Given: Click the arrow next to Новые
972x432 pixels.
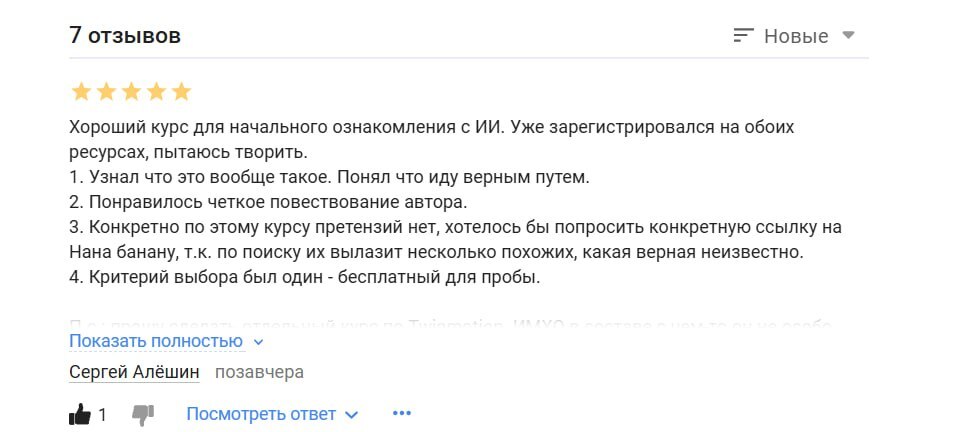Looking at the screenshot, I should (x=848, y=35).
